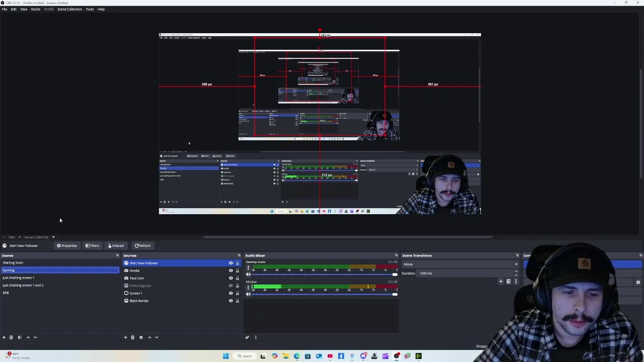Open Audio Mixer toolbar three-dot menu

256,337
